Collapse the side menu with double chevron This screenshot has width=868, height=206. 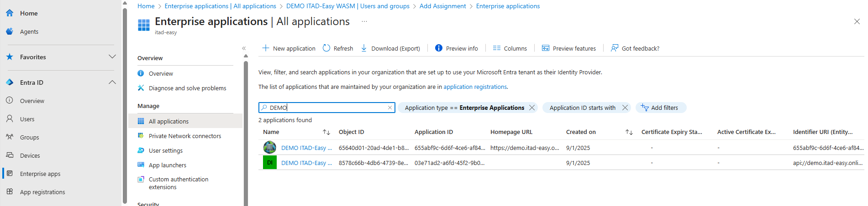click(x=244, y=48)
